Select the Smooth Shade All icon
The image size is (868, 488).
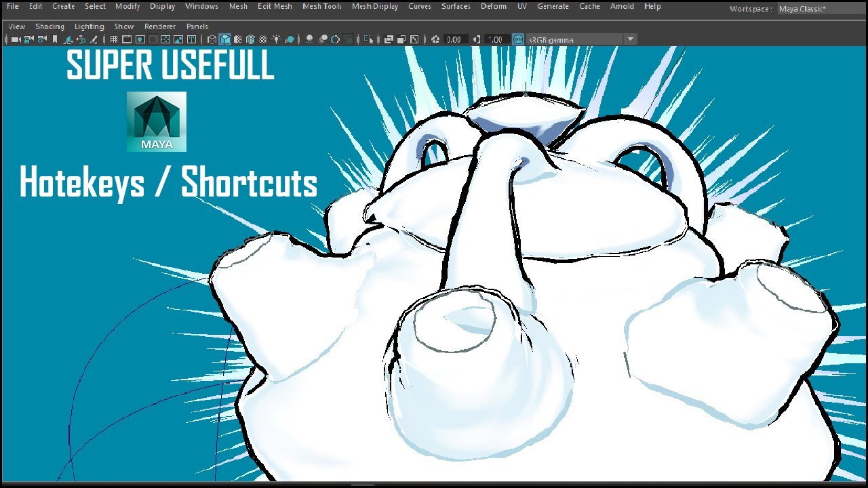[224, 39]
